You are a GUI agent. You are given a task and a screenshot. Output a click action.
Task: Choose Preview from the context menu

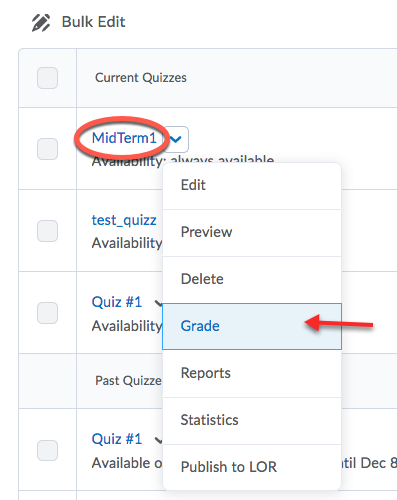point(252,233)
